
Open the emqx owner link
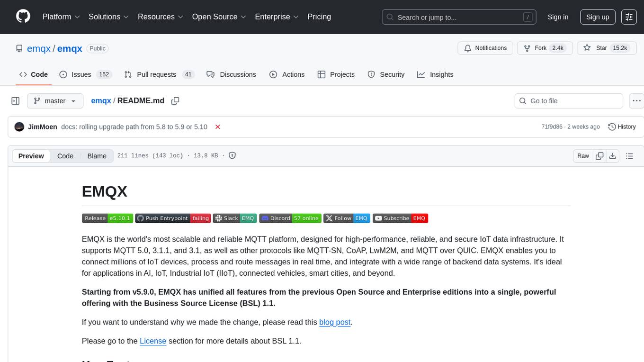coord(39,48)
